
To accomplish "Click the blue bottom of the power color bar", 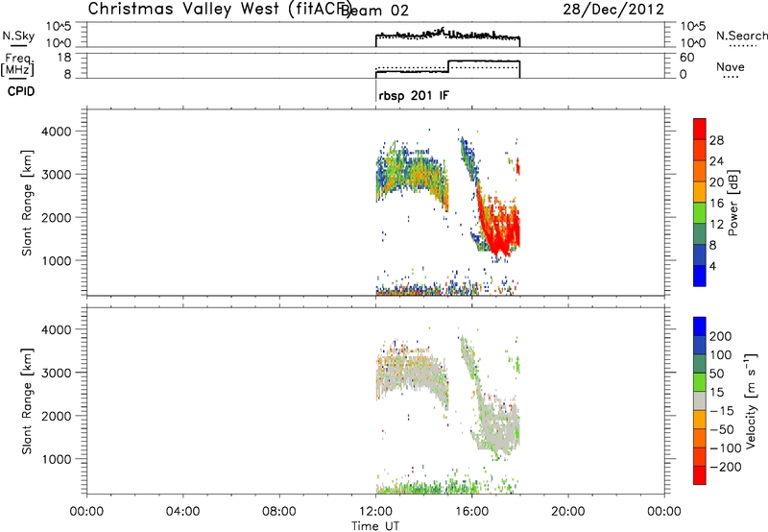I will (700, 277).
